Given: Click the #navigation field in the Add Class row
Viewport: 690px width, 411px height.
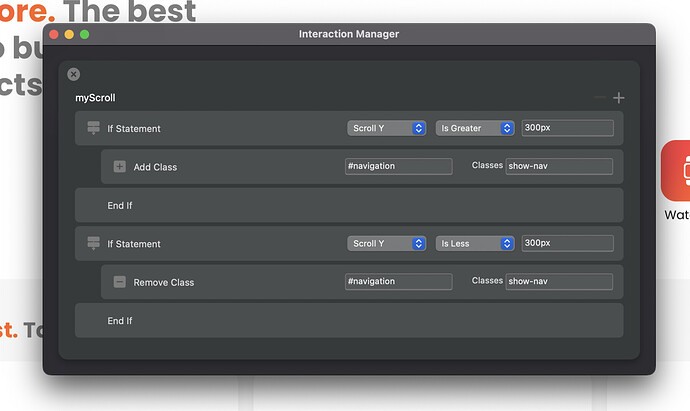Looking at the screenshot, I should [x=398, y=166].
